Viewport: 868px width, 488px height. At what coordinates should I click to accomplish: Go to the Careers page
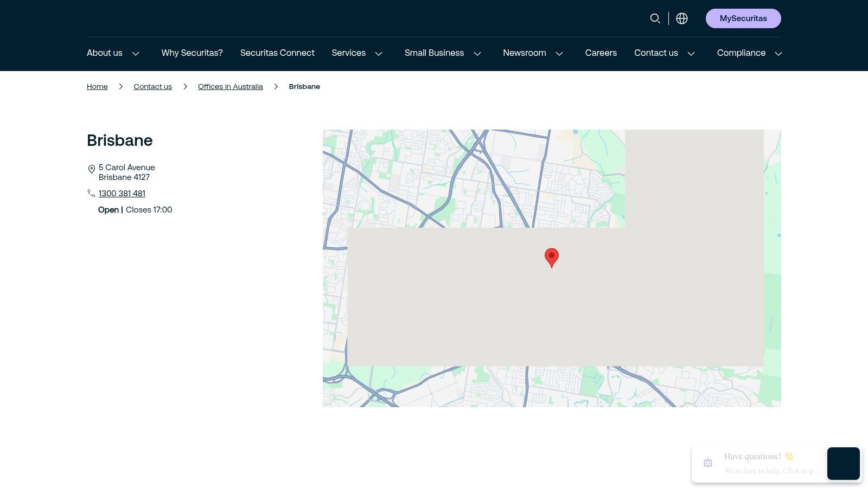(601, 53)
